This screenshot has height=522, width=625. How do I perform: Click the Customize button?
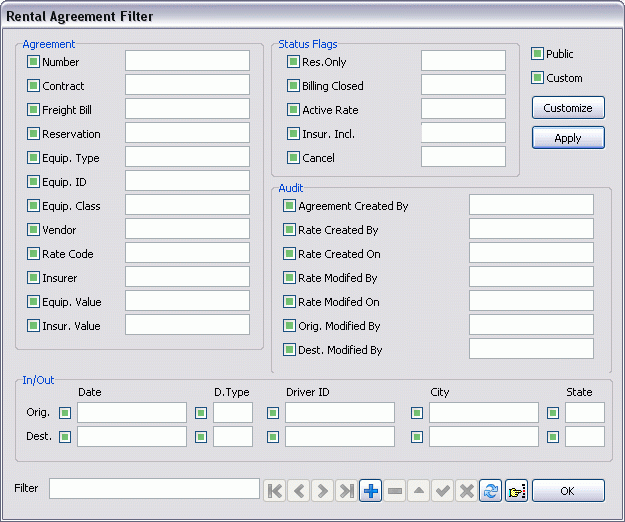click(568, 108)
